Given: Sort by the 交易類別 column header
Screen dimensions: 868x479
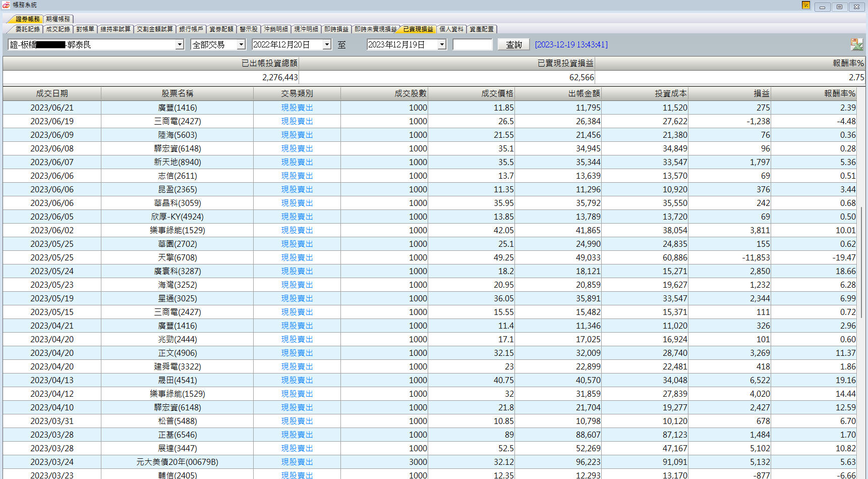Looking at the screenshot, I should [297, 93].
